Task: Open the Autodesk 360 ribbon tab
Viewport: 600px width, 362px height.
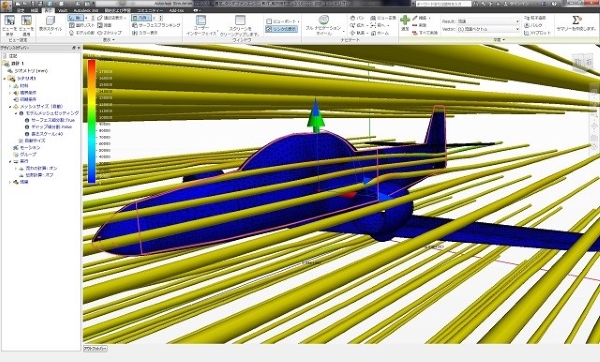Action: coord(86,10)
